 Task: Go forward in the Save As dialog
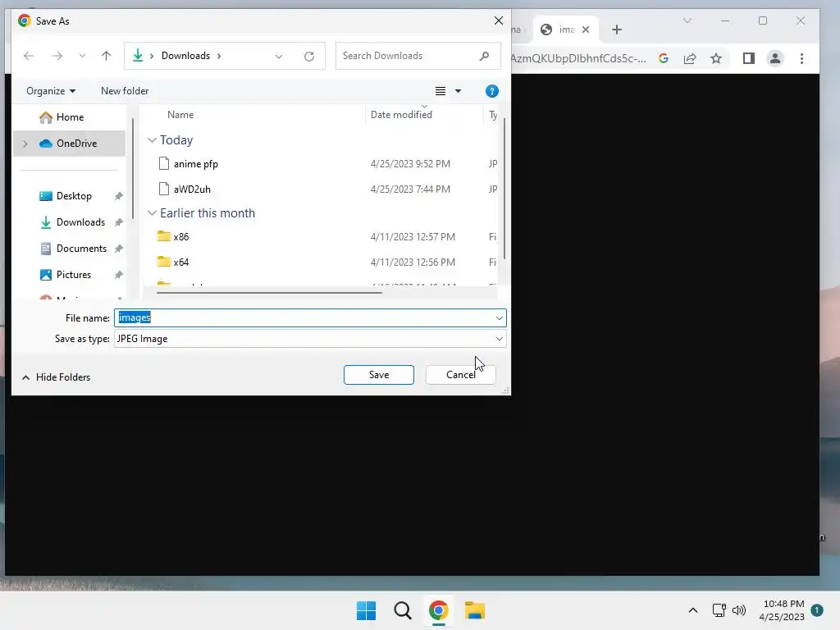click(57, 56)
